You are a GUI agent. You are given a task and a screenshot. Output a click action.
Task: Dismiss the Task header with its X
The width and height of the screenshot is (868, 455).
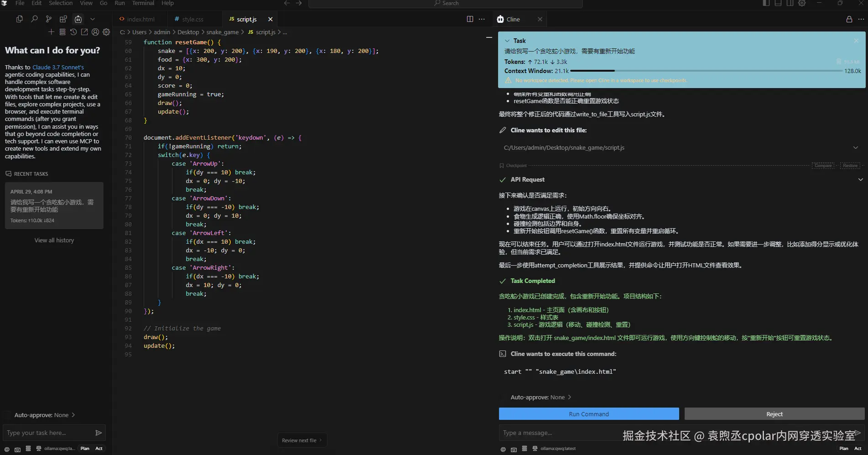coord(856,41)
